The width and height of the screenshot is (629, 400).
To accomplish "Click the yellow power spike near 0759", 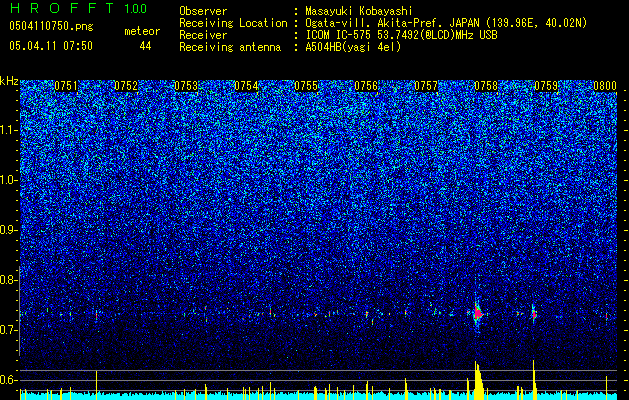I will pos(534,380).
